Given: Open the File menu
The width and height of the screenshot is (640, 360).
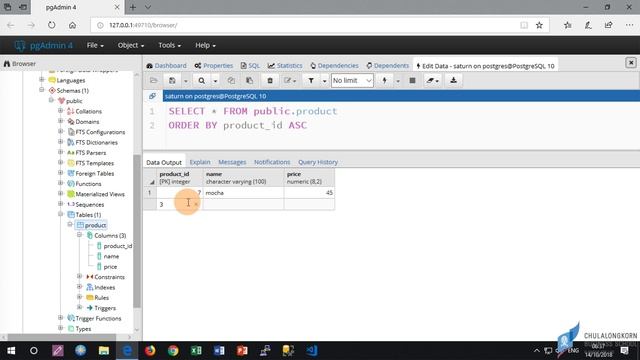Looking at the screenshot, I should [95, 45].
